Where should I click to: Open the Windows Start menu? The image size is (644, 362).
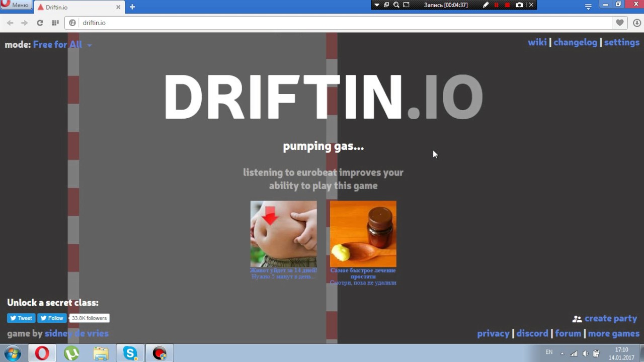(x=13, y=353)
